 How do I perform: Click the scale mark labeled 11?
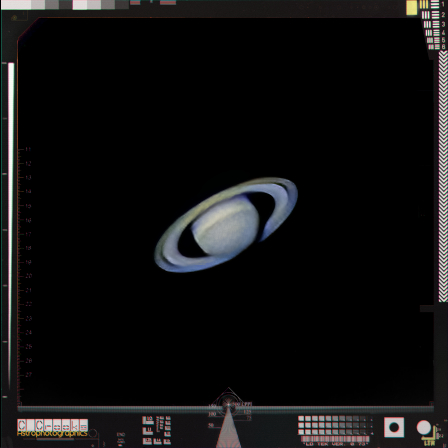[28, 149]
